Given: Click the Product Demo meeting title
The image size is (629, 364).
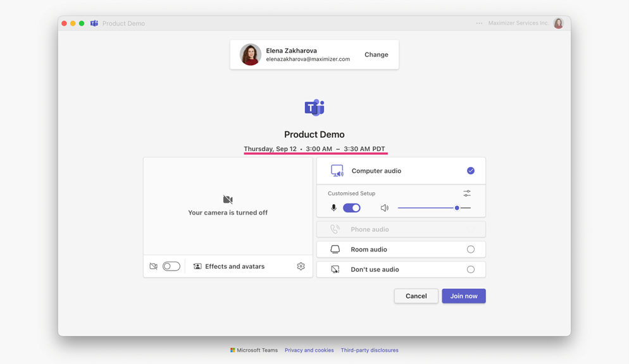Looking at the screenshot, I should point(314,135).
